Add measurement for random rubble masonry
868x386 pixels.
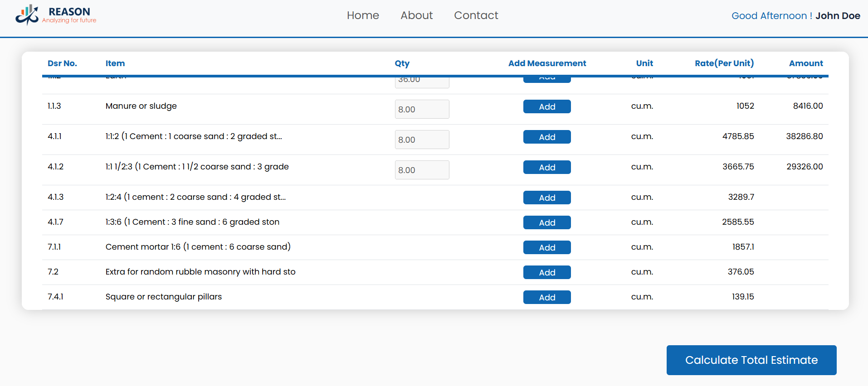[546, 272]
